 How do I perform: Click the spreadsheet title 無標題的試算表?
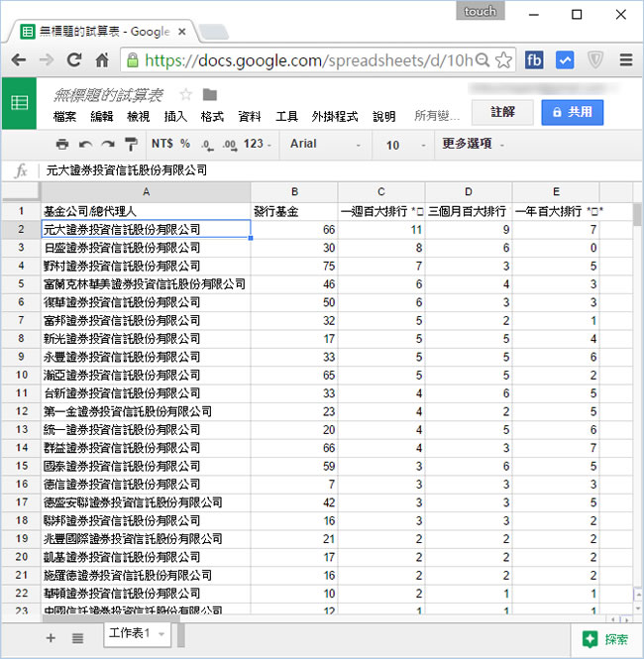tap(108, 95)
